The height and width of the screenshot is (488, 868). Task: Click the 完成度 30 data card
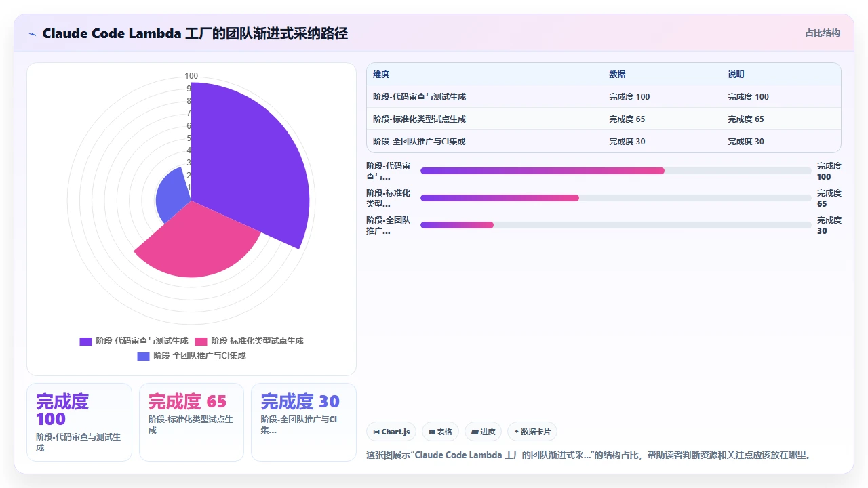pos(304,422)
